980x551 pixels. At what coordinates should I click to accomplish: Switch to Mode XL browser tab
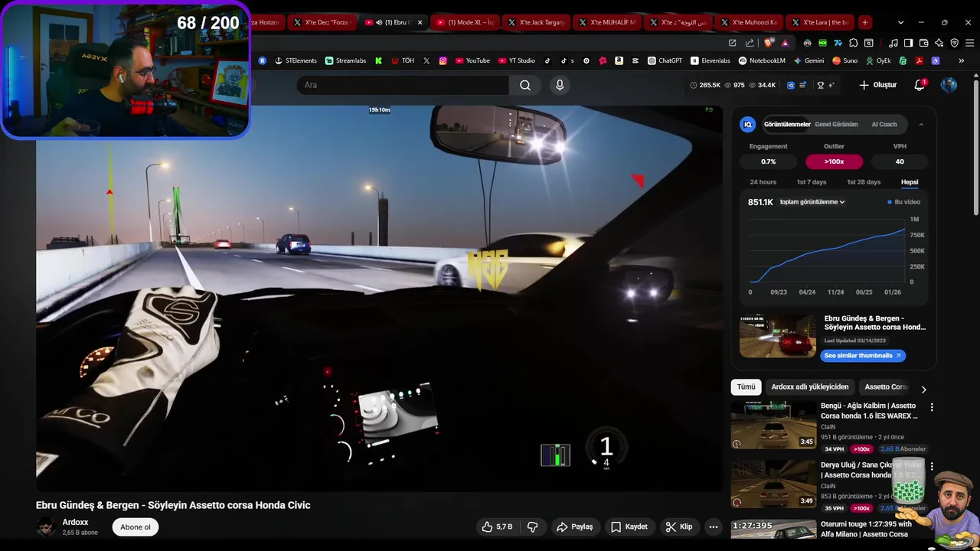pos(465,22)
